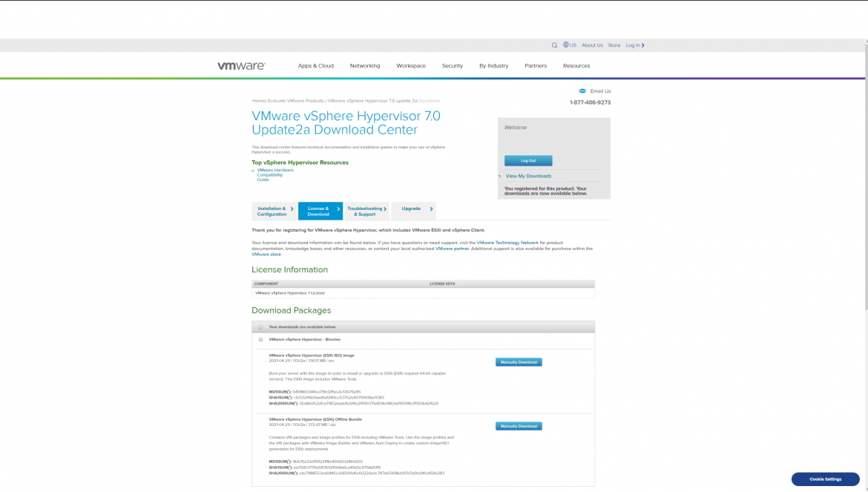Click the COMPONENT column header
Screen dimensions: 868x492
[266, 284]
